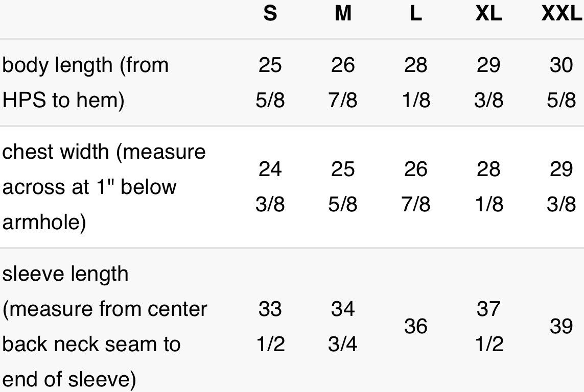
Task: Click body length value 25 5/8 for S
Action: (270, 83)
